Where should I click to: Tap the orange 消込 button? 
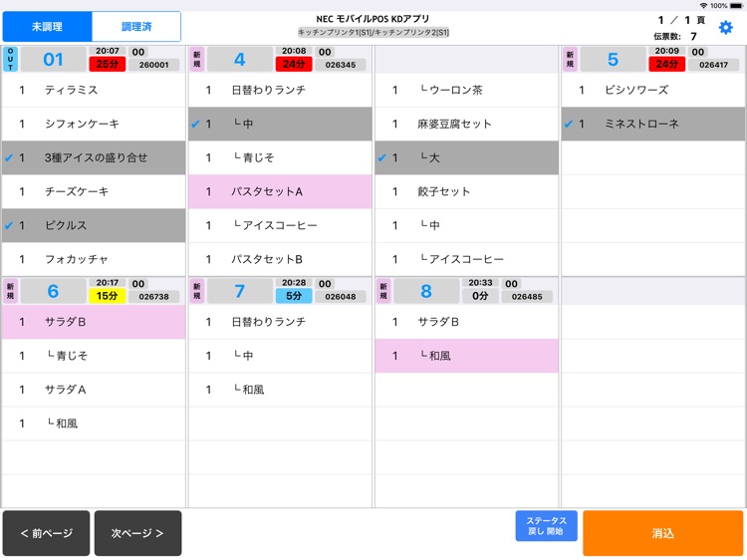click(662, 533)
